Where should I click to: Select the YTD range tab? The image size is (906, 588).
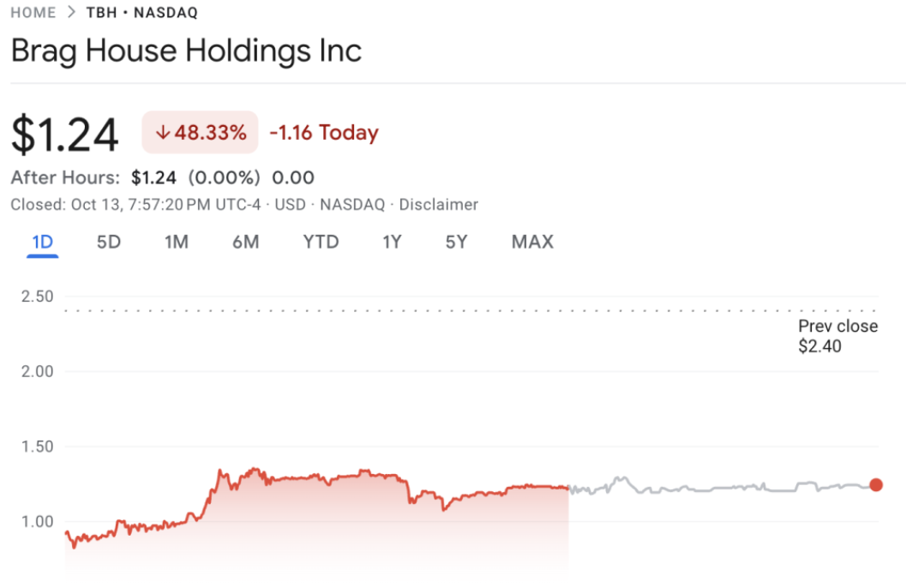pos(321,242)
